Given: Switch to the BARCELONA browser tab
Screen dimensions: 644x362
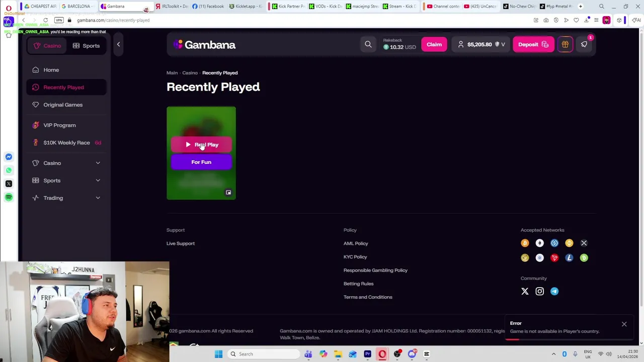Looking at the screenshot, I should pyautogui.click(x=78, y=6).
